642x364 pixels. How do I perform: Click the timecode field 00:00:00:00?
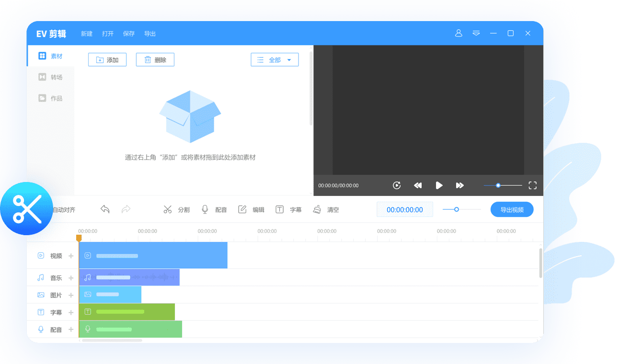404,210
